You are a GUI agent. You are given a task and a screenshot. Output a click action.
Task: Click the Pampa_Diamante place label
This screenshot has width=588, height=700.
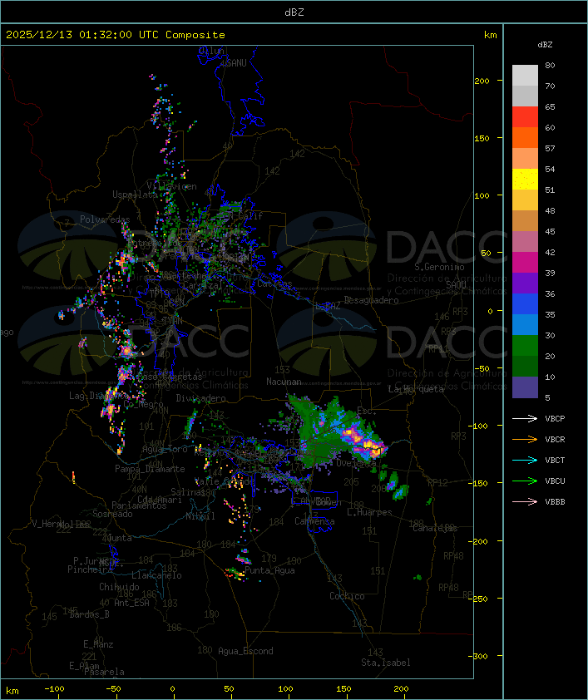click(x=150, y=469)
